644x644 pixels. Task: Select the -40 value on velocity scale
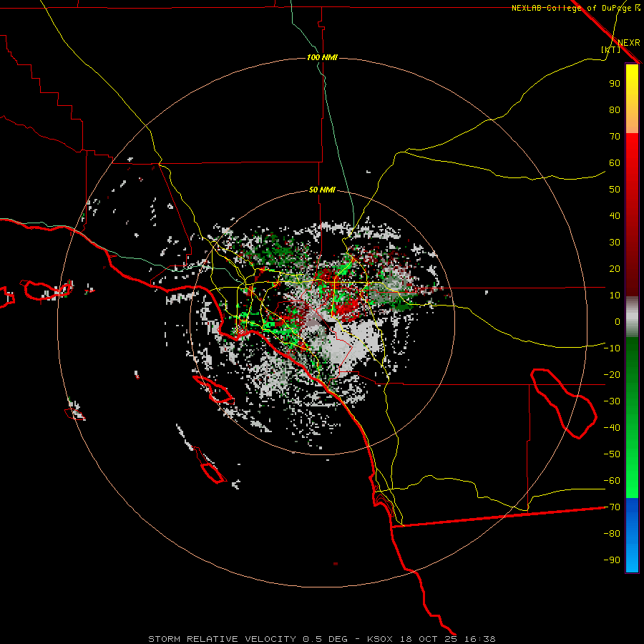pos(612,428)
